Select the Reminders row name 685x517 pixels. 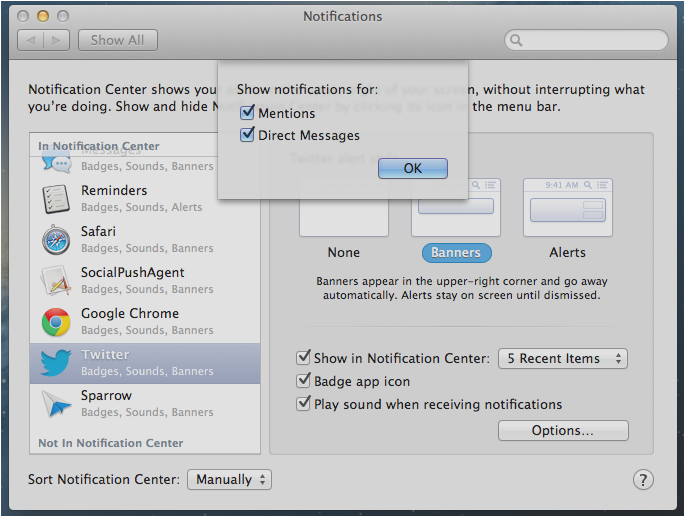click(x=114, y=191)
